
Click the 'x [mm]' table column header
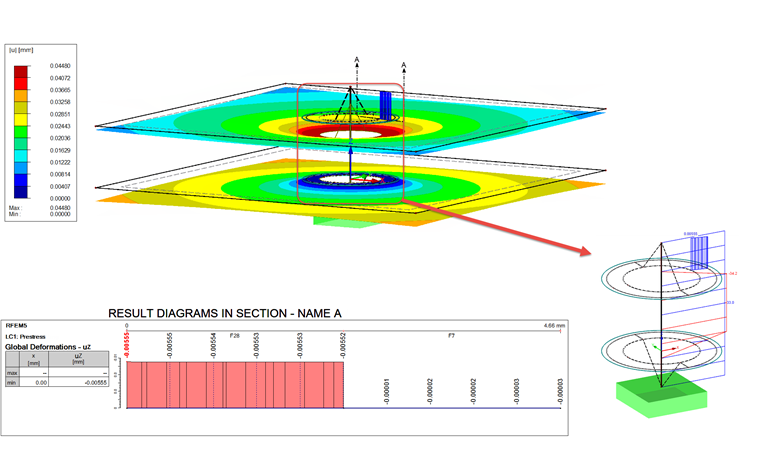pyautogui.click(x=33, y=359)
